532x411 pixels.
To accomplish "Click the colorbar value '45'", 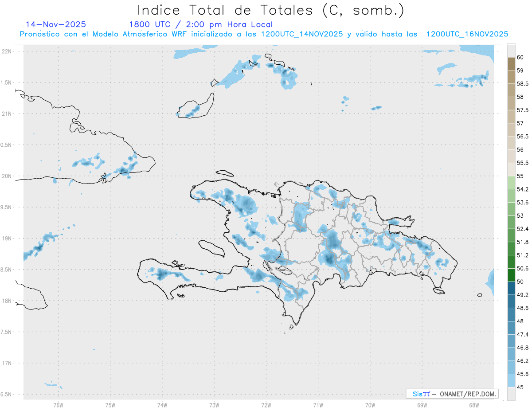I will coord(520,387).
